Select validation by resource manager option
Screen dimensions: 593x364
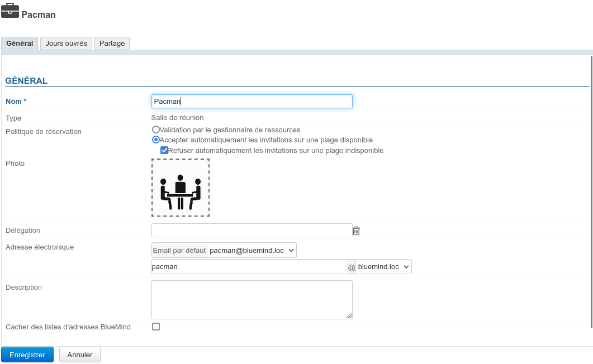156,130
